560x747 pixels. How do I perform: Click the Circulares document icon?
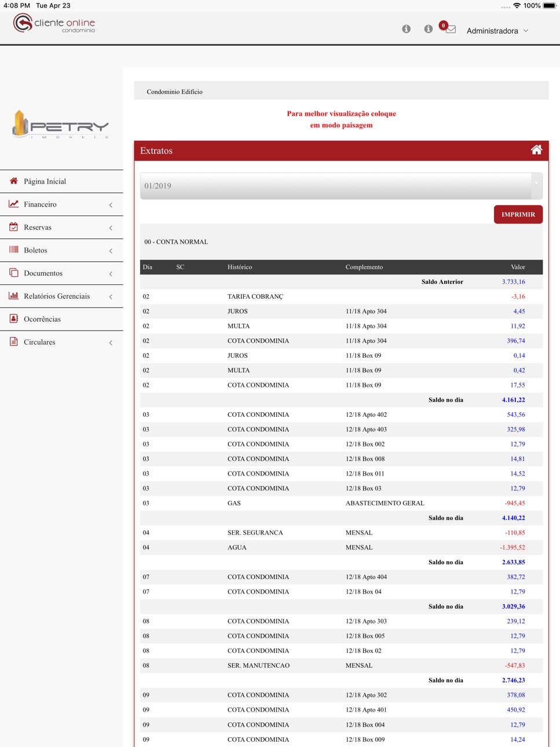14,342
